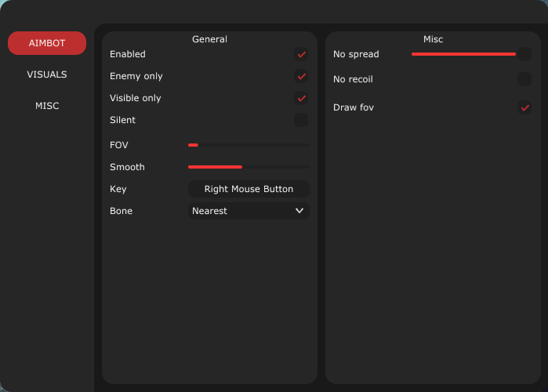Click the General panel heading
Image resolution: width=548 pixels, height=392 pixels.
209,39
